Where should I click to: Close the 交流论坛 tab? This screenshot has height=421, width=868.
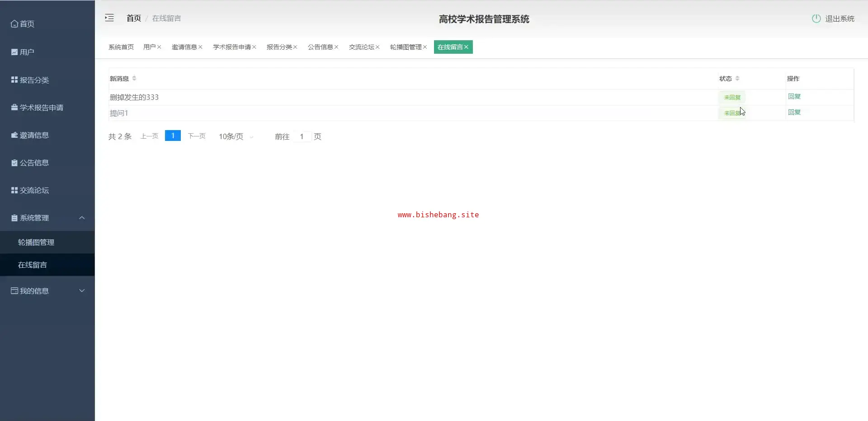pos(377,47)
